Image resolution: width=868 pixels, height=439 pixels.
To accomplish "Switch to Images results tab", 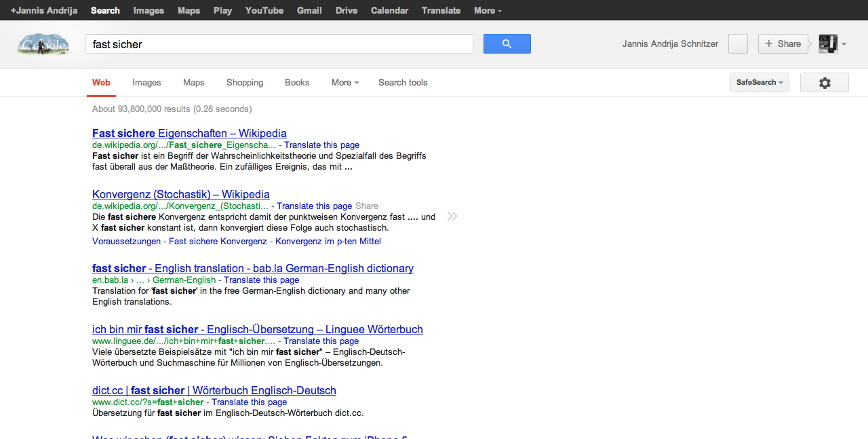I will point(146,83).
